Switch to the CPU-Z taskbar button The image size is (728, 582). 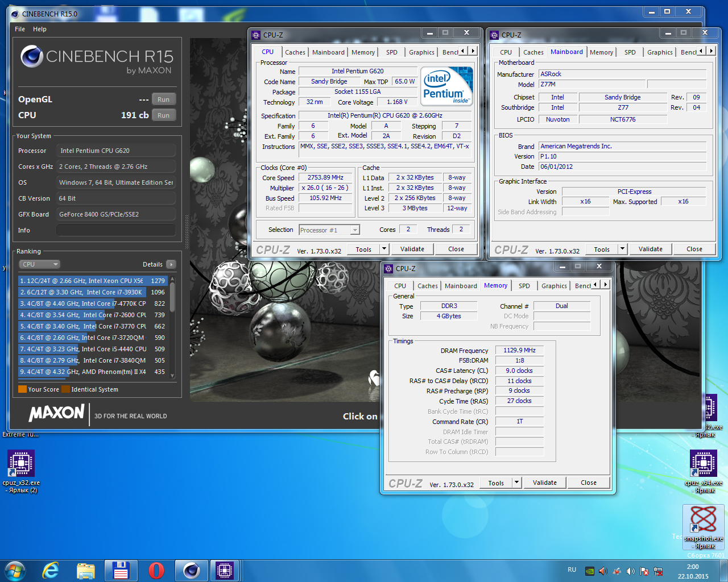pyautogui.click(x=225, y=570)
